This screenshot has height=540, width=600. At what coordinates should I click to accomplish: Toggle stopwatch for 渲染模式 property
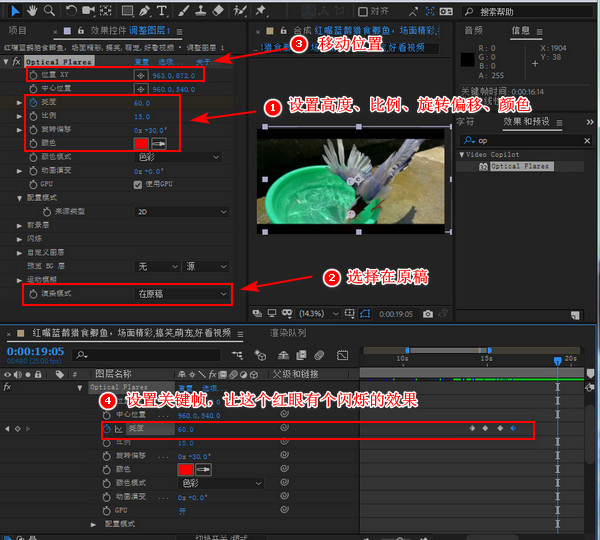pyautogui.click(x=33, y=294)
